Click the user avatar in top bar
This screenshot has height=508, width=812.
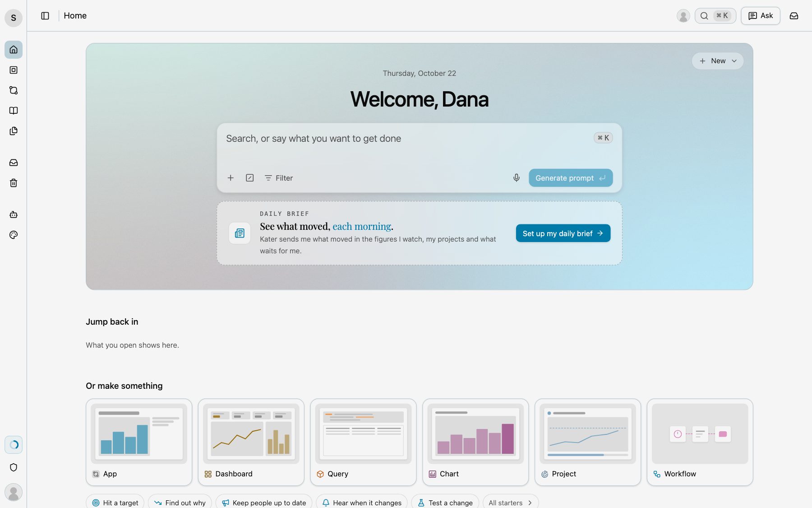click(683, 16)
